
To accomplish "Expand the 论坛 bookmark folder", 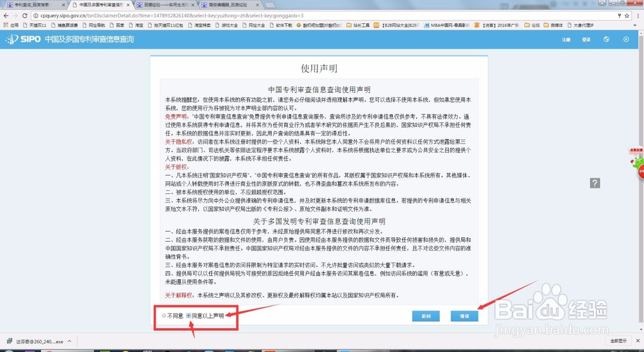I will 532,25.
